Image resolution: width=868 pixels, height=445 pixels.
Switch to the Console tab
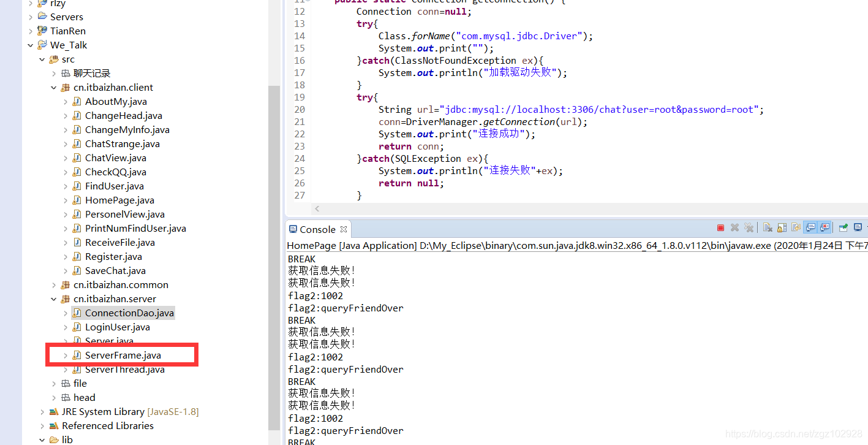pyautogui.click(x=317, y=229)
